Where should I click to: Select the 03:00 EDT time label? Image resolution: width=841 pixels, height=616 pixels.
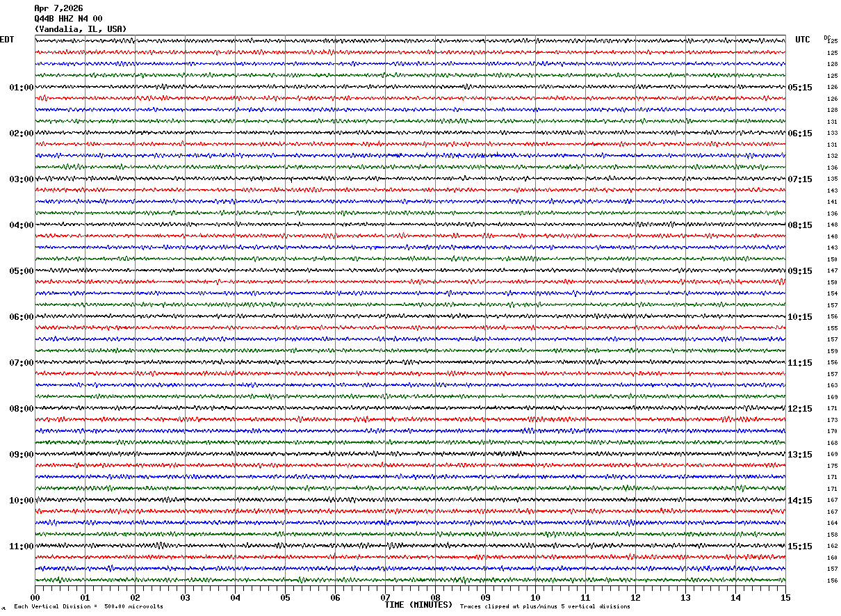(22, 179)
